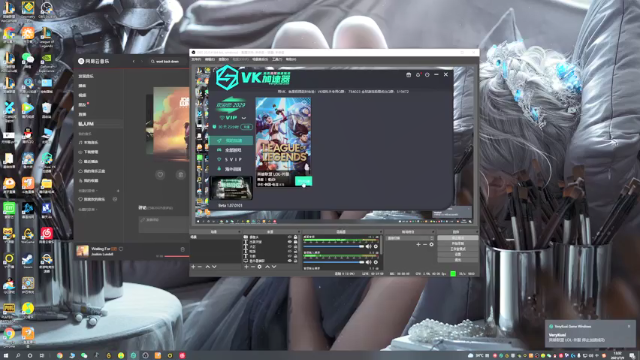The image size is (640, 360).
Task: Toggle visibility eye of the first source
Action: [x=290, y=237]
